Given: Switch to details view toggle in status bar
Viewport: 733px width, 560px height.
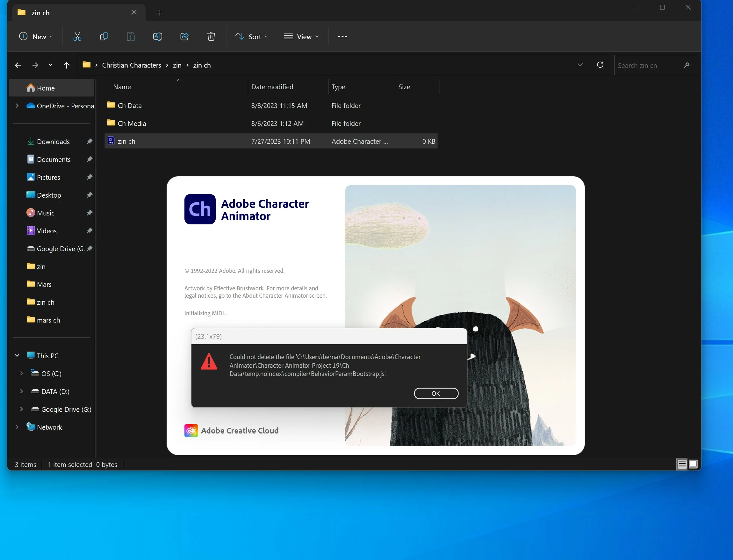Looking at the screenshot, I should coord(682,464).
